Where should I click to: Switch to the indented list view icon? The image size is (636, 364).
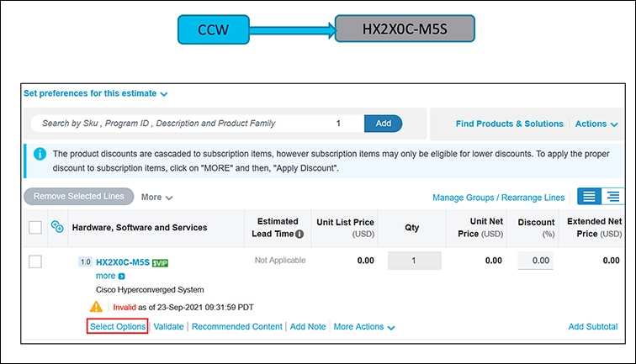pyautogui.click(x=612, y=196)
